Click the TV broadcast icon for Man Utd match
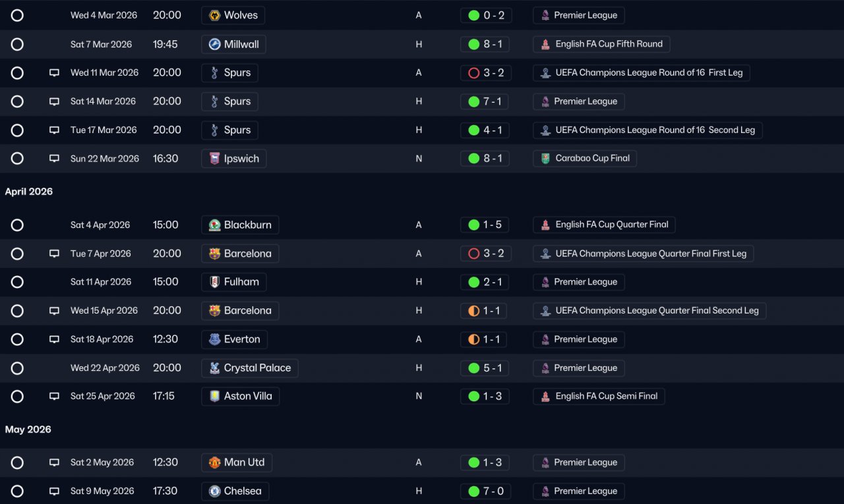 tap(54, 462)
